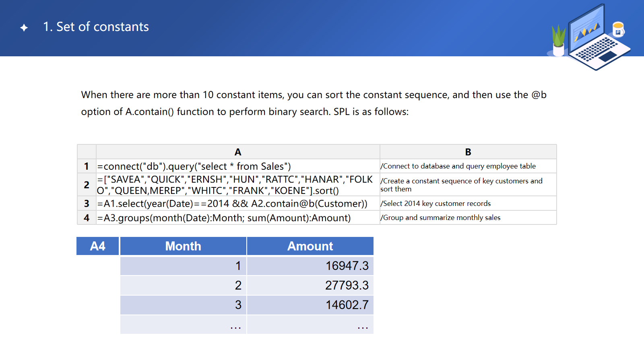Screen dimensions: 644x362
Task: Click the sparkle star icon beside the title
Action: tap(24, 27)
